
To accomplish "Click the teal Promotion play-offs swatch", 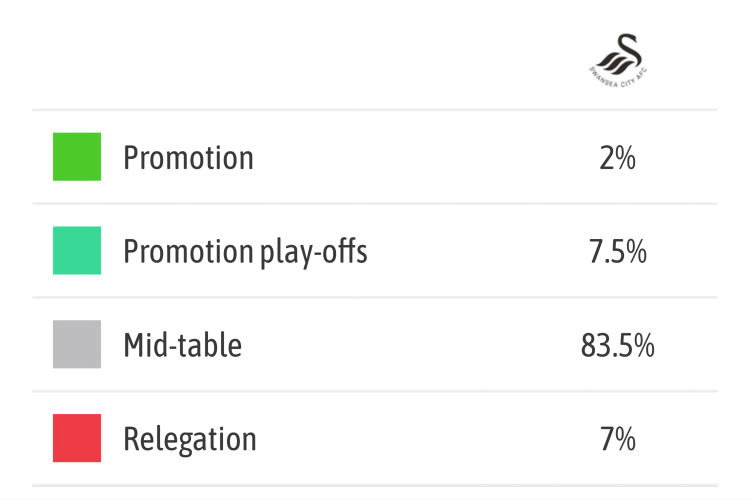I will (x=77, y=251).
